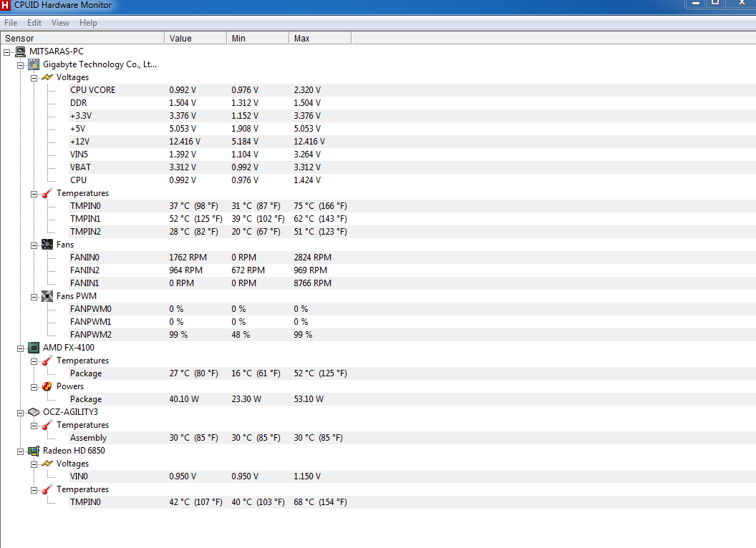Click the CPU chip icon beside AMD FX-4100
The image size is (756, 548).
[34, 348]
